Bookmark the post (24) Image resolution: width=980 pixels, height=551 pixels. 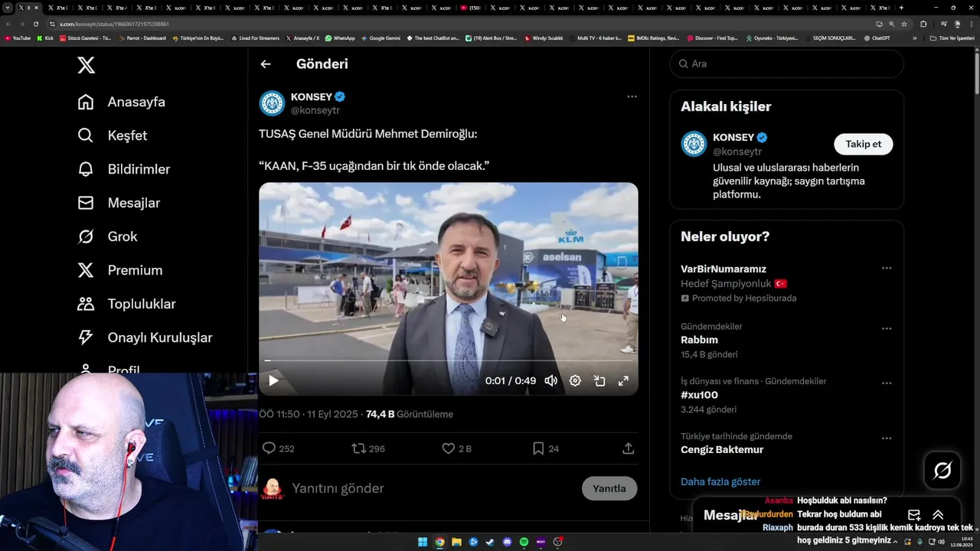(x=546, y=448)
